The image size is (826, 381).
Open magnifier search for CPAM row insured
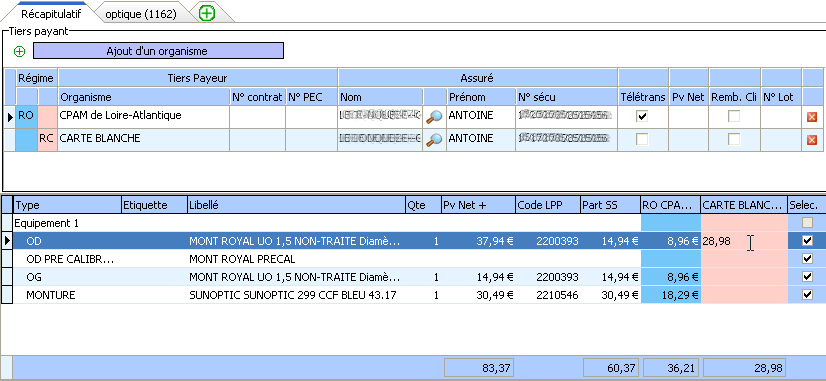[434, 116]
